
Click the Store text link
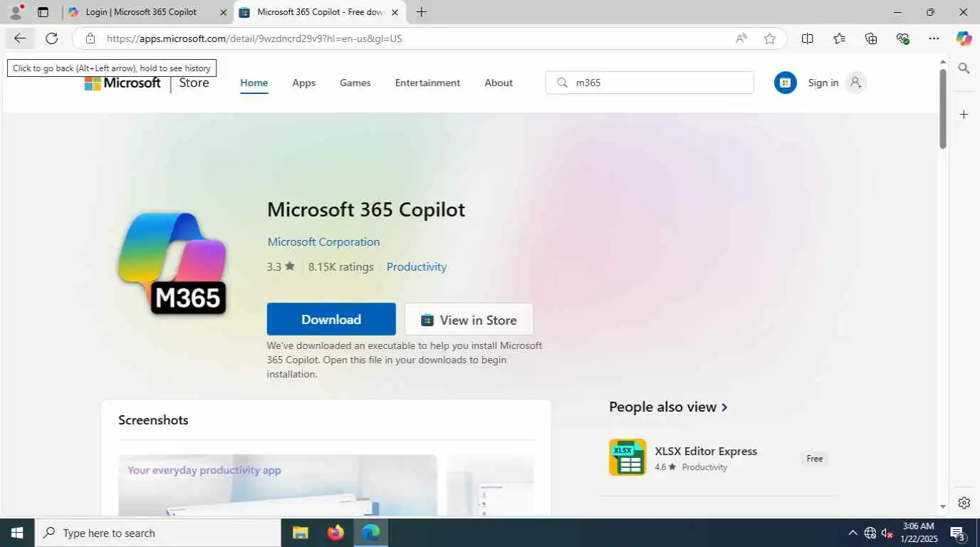pyautogui.click(x=194, y=83)
